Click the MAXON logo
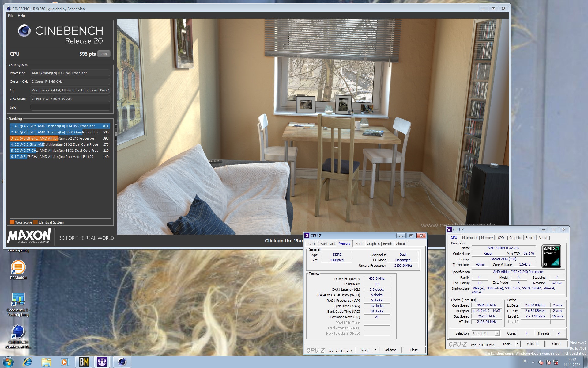Image resolution: width=588 pixels, height=368 pixels. pos(29,236)
